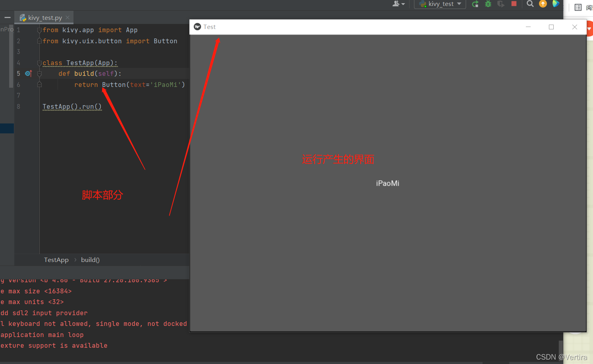Click 'from kivy.uix.button import Button' line
Viewport: 593px width, 364px height.
[110, 41]
